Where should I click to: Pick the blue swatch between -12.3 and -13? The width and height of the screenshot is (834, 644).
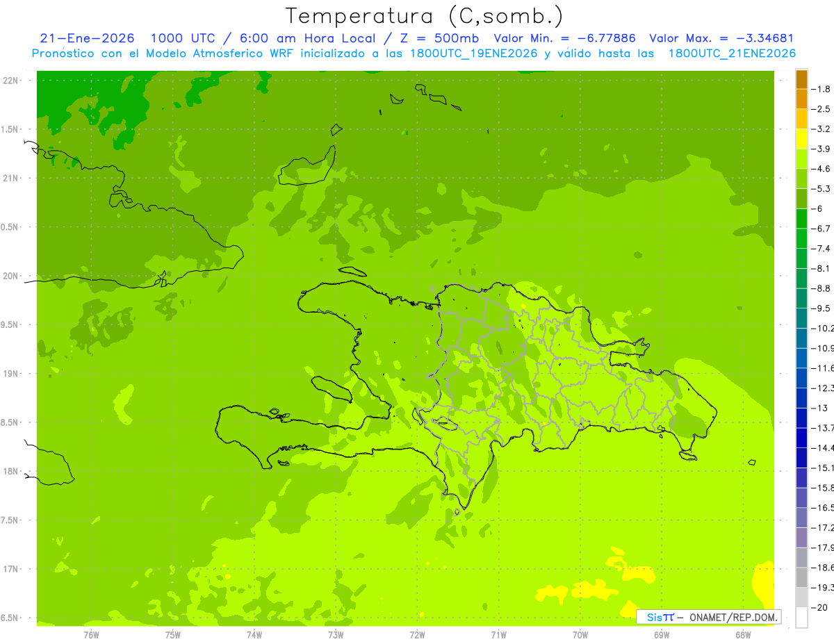tap(801, 398)
